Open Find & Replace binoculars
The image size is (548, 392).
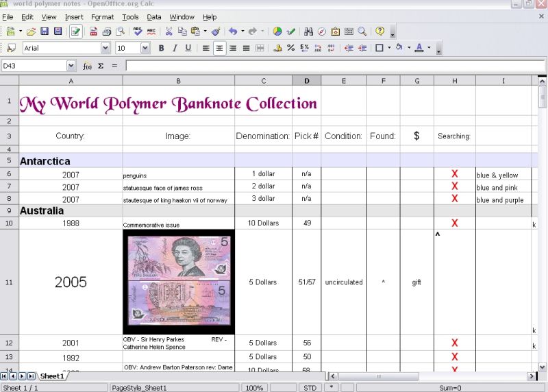[308, 32]
